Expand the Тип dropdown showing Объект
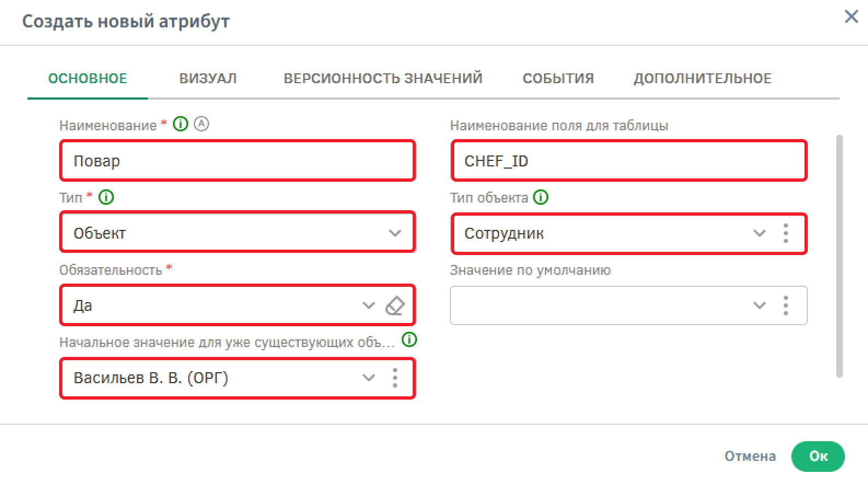This screenshot has height=485, width=868. point(395,233)
